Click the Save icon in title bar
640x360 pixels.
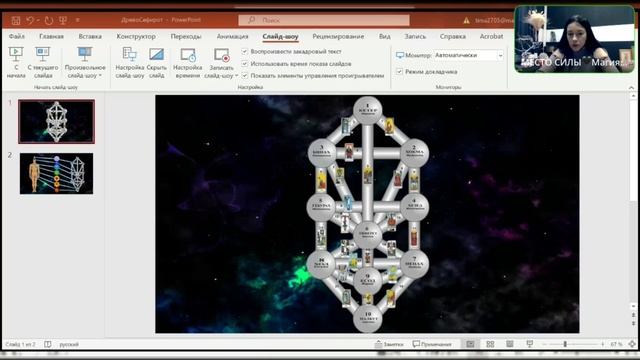(16, 20)
